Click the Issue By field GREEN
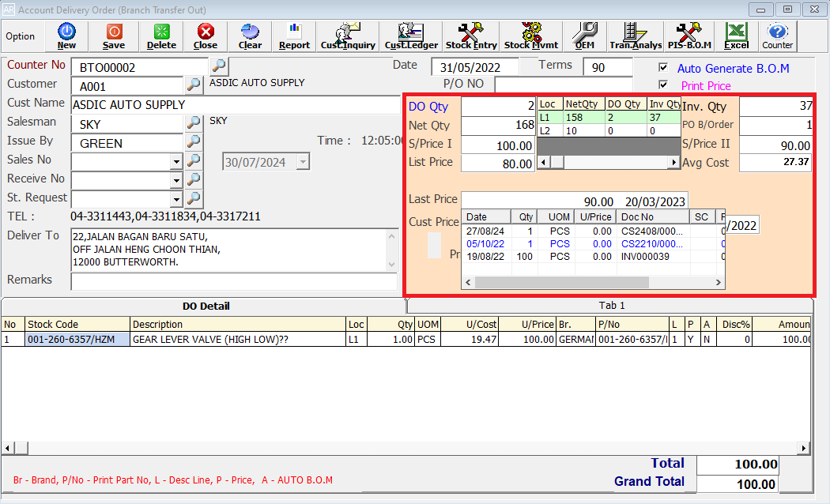 127,143
